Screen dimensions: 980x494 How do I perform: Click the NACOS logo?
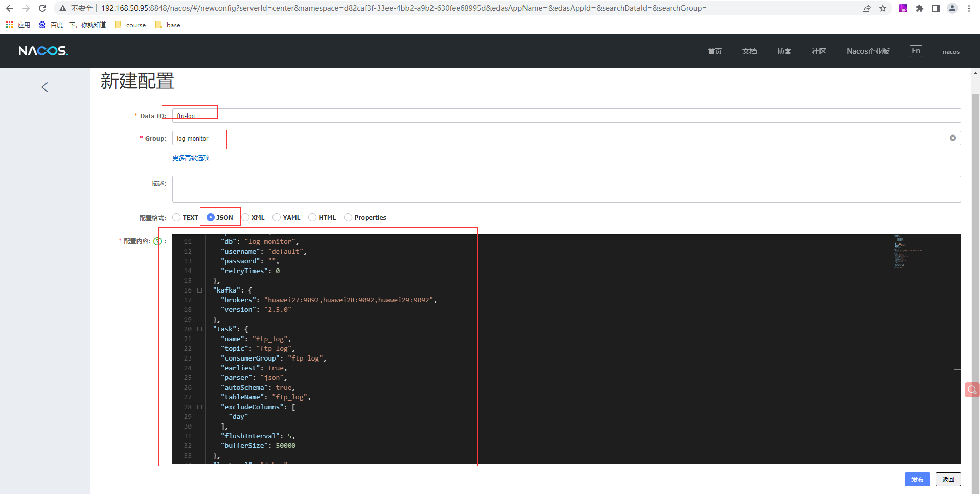click(43, 51)
